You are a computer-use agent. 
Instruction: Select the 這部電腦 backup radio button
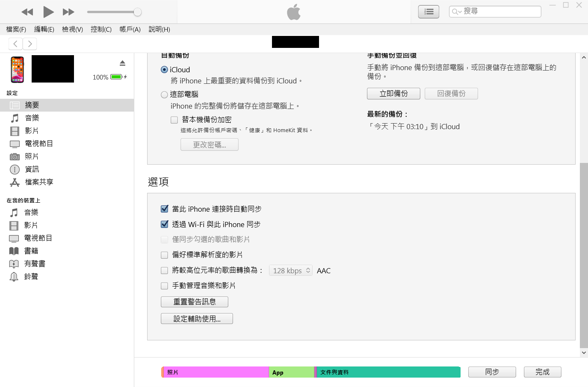click(x=164, y=95)
